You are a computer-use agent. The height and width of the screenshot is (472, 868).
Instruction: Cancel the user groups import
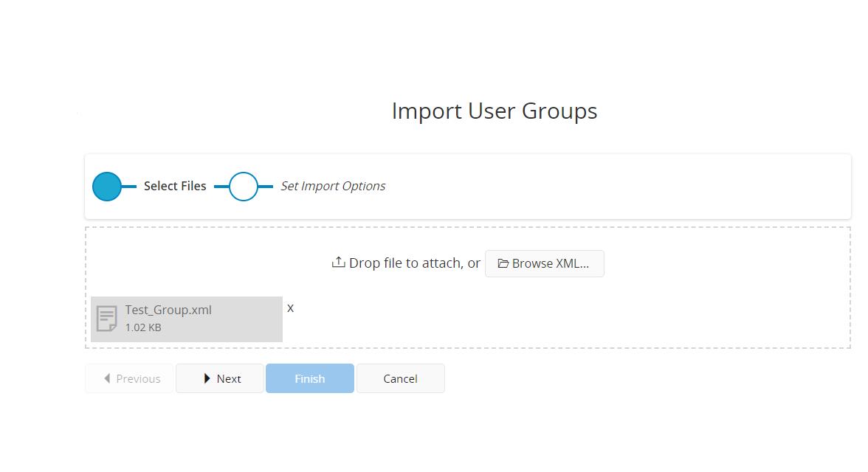400,378
